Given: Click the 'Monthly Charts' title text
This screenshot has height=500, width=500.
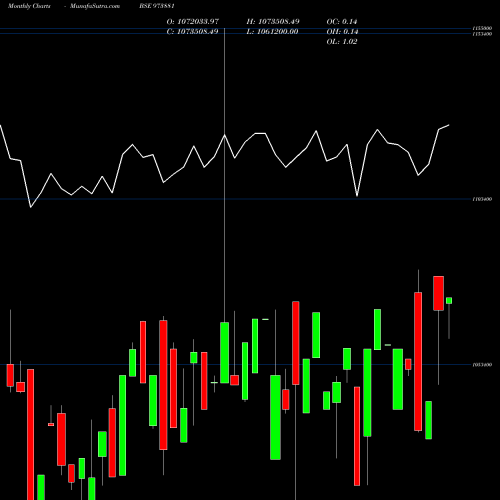Looking at the screenshot, I should pyautogui.click(x=29, y=6).
